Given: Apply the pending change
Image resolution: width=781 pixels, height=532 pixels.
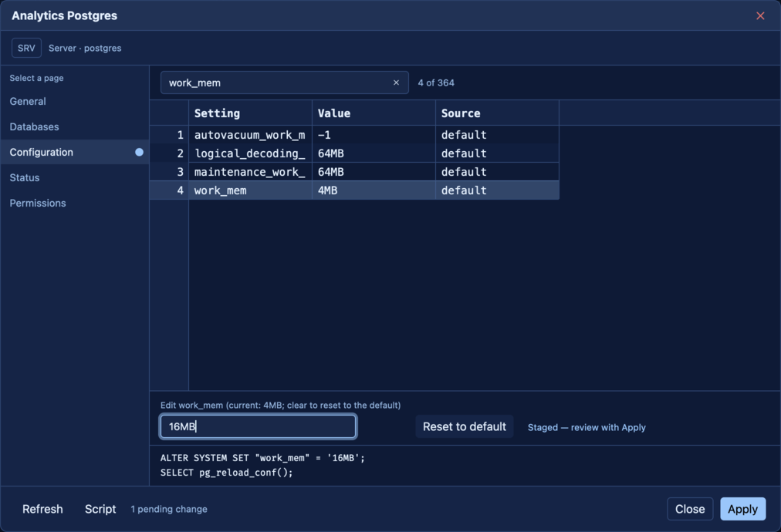Looking at the screenshot, I should [x=742, y=509].
